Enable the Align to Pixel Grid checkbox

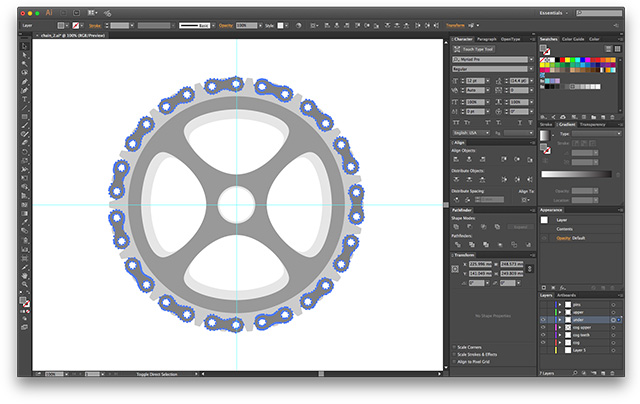[456, 363]
